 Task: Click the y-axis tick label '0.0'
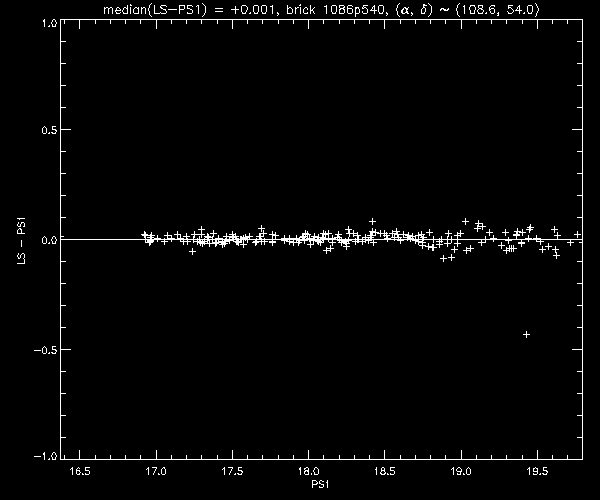[49, 240]
